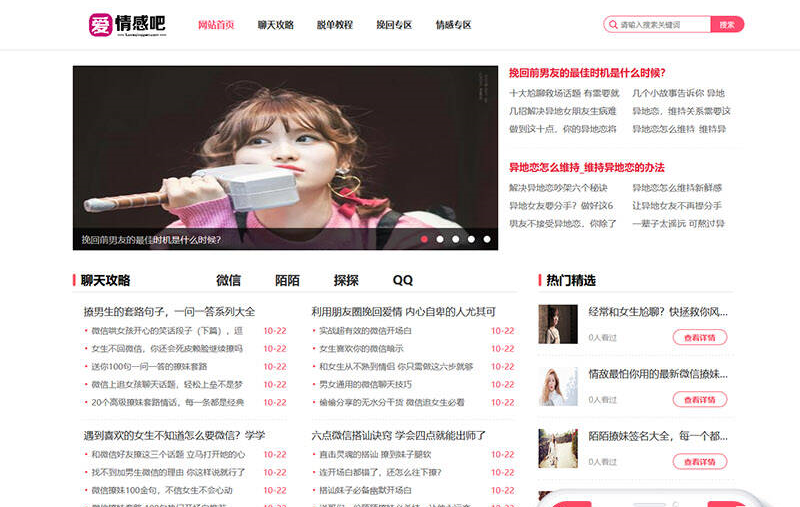Open red headline 挽回前男友的最佳时机是什么时候?
The width and height of the screenshot is (800, 507).
tap(587, 73)
